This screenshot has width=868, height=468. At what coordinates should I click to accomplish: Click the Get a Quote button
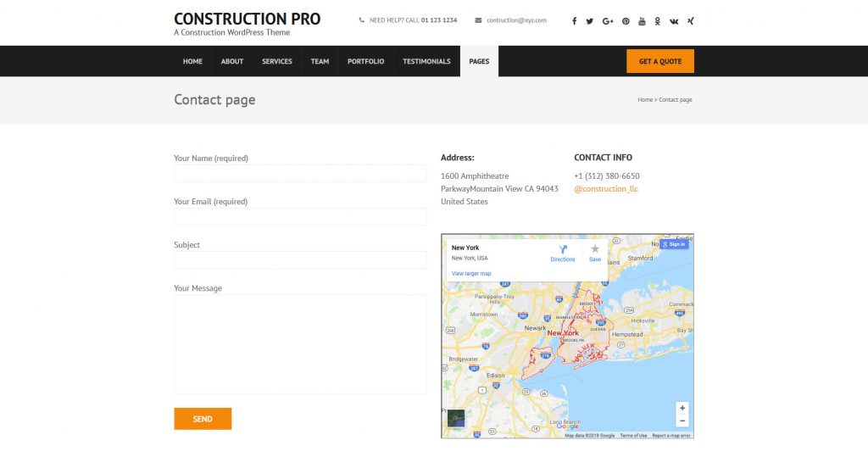659,62
